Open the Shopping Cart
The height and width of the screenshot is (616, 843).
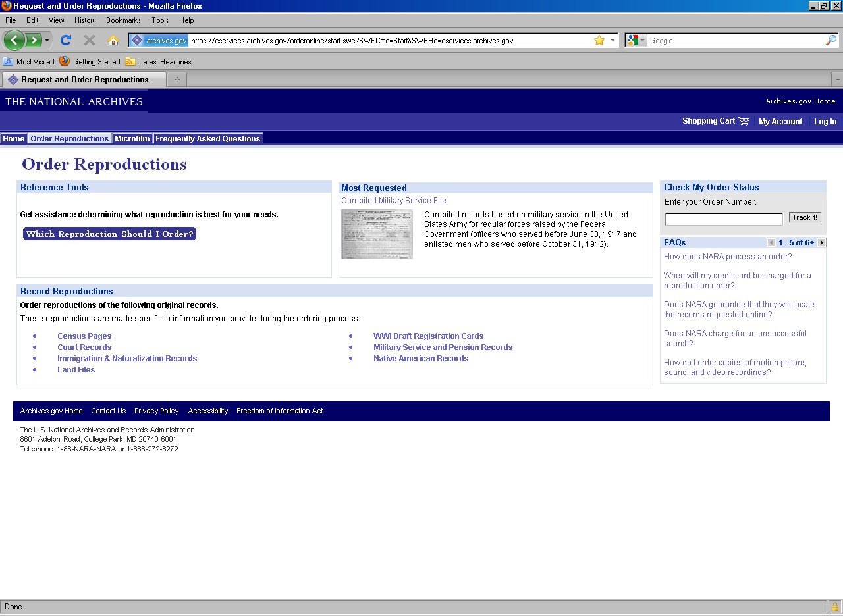point(716,121)
